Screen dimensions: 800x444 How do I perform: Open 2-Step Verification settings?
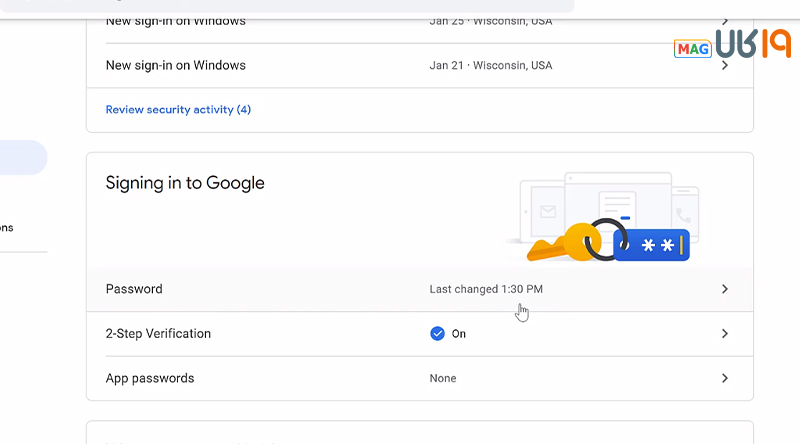[158, 334]
